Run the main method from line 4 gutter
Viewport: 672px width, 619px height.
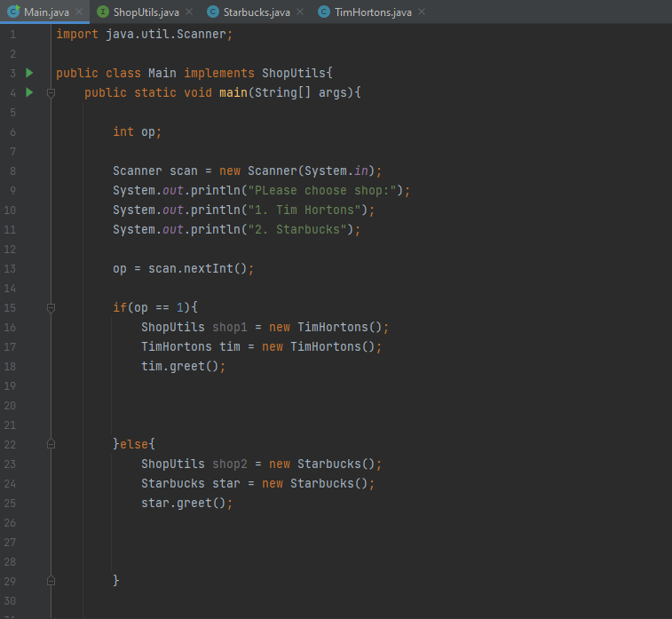[x=29, y=92]
